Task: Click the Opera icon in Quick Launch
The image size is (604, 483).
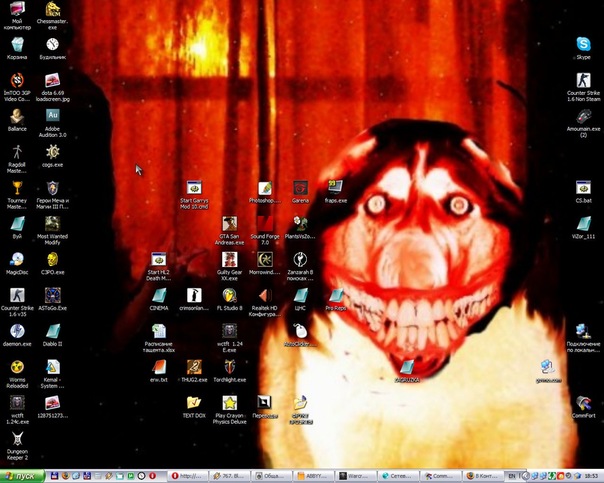Action: [152, 476]
